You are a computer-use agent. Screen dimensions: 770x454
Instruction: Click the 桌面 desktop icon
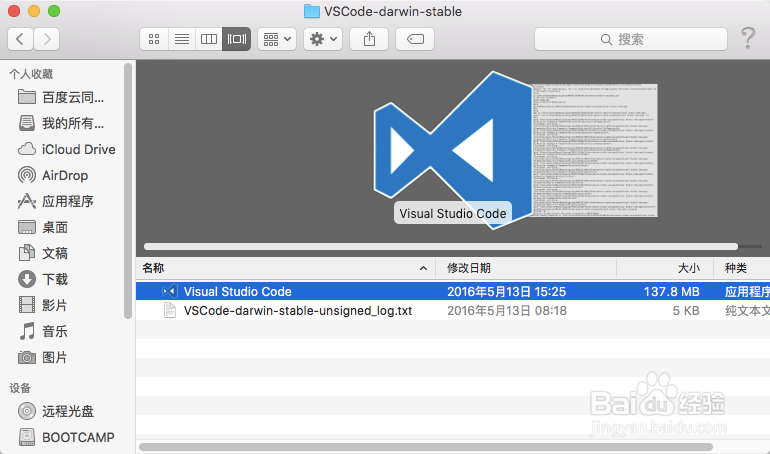(27, 227)
